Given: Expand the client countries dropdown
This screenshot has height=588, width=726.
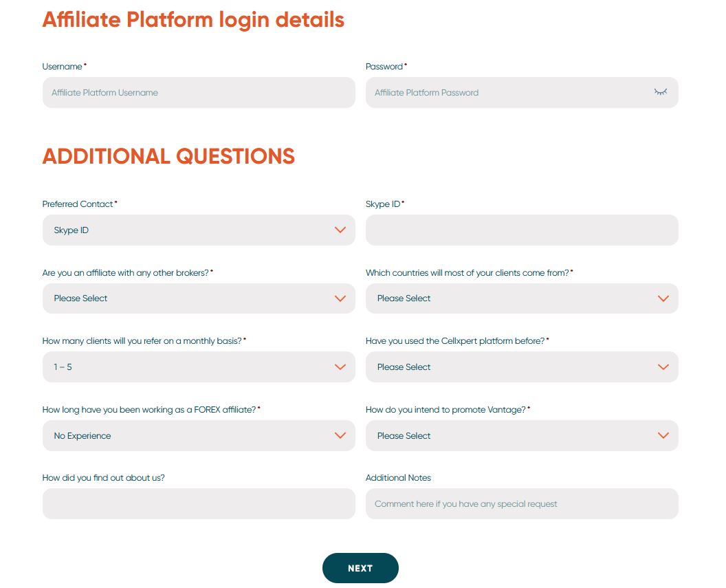Looking at the screenshot, I should point(522,298).
